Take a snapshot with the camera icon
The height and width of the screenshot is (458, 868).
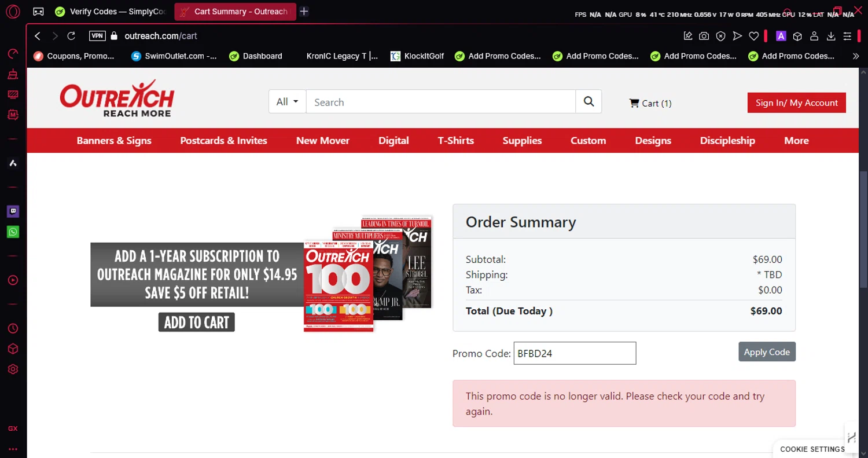click(704, 36)
